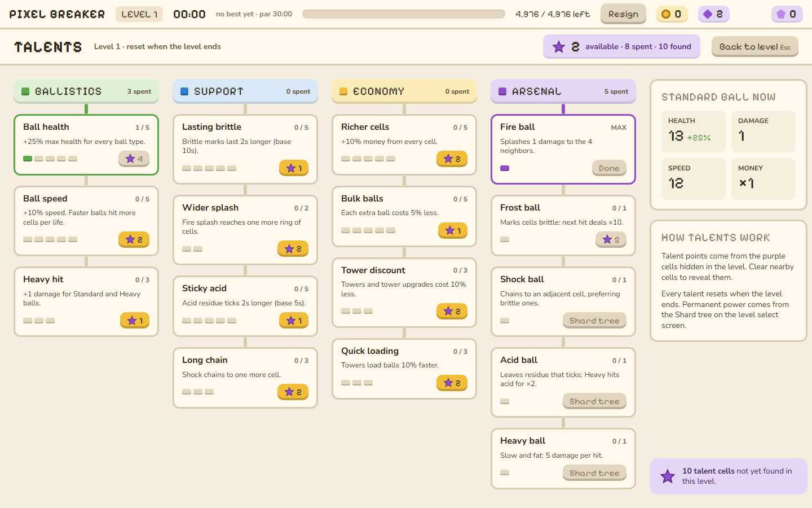Click the star icon beside talent points available

(x=559, y=47)
